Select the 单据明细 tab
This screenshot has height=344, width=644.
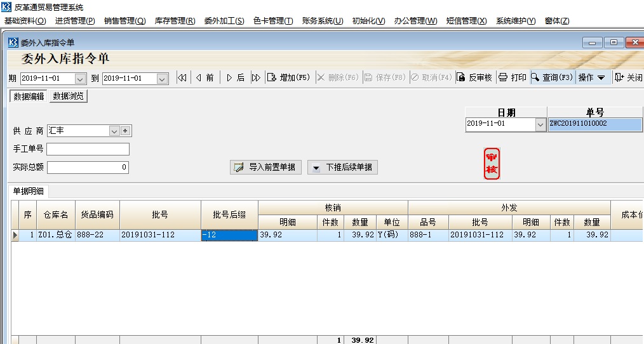[x=29, y=191]
